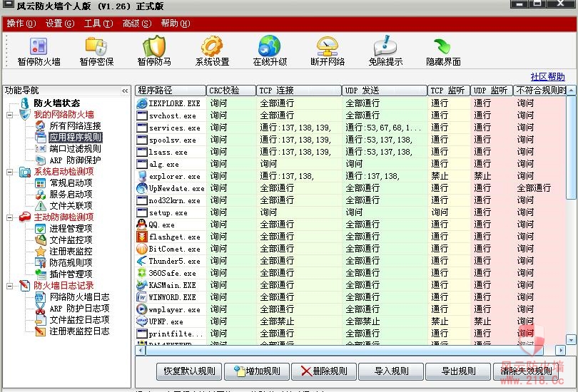This screenshot has width=578, height=392.
Task: Click the 断开网络 toolbar icon
Action: click(328, 46)
